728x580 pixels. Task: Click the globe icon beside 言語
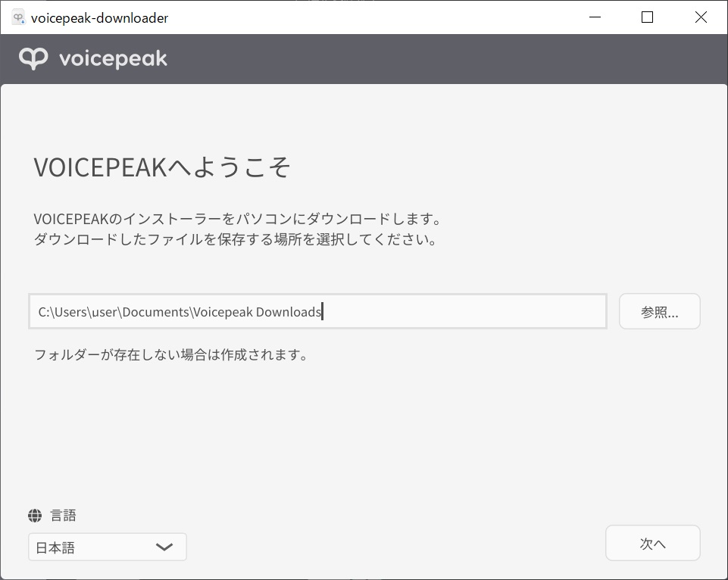click(35, 515)
